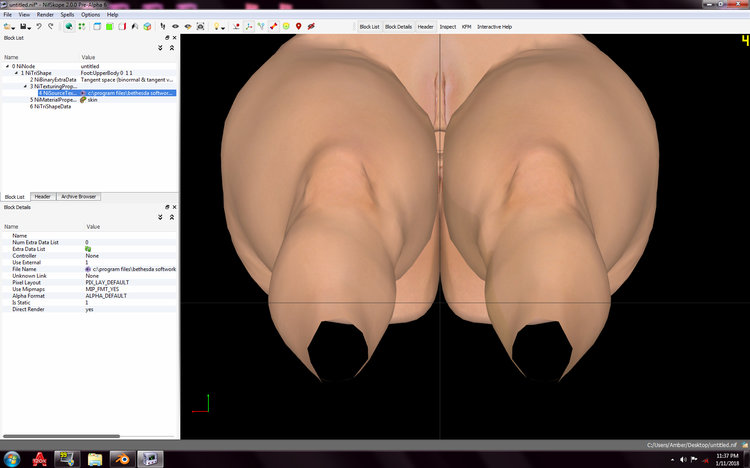Click the volume speaker tray icon
Image resolution: width=750 pixels, height=468 pixels.
click(683, 459)
